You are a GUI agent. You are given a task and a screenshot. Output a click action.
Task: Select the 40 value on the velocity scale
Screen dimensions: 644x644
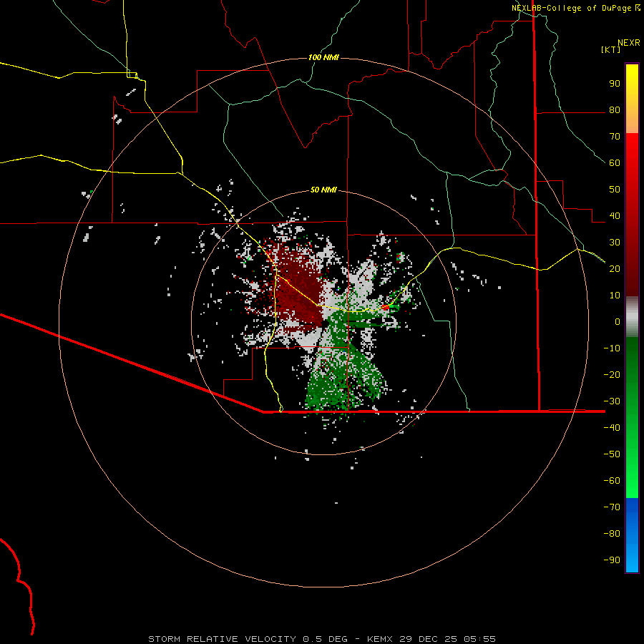pos(615,216)
